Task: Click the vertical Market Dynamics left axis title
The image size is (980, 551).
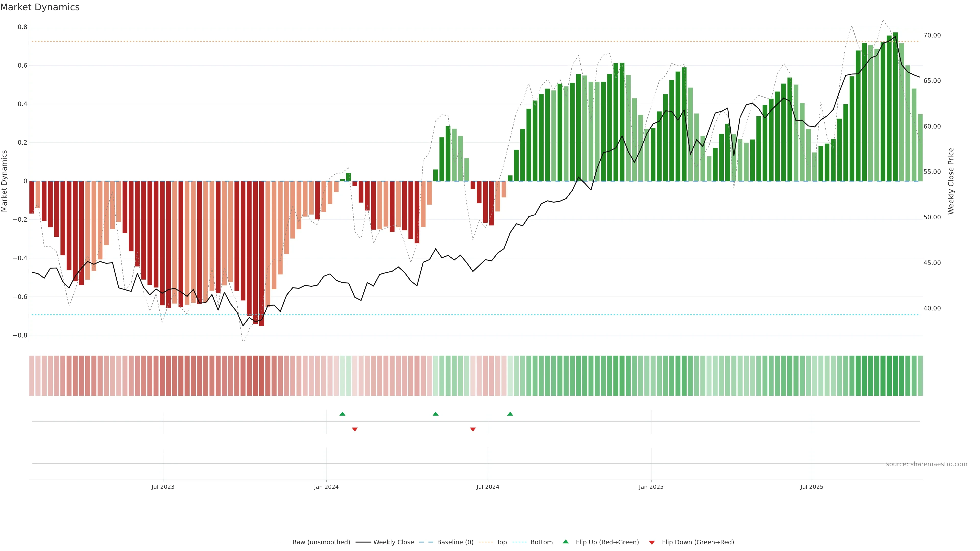Action: pos(5,181)
